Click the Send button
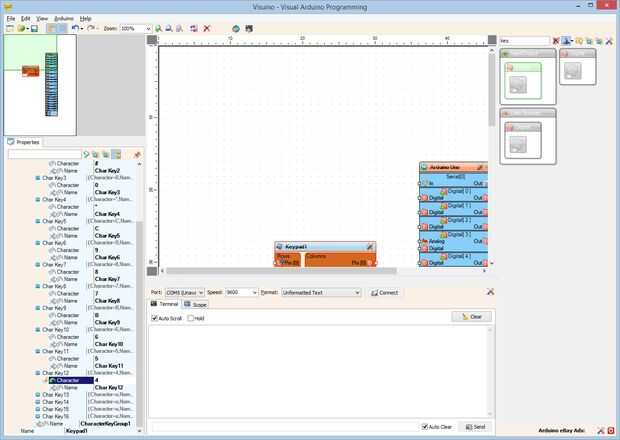This screenshot has height=440, width=620. [475, 427]
